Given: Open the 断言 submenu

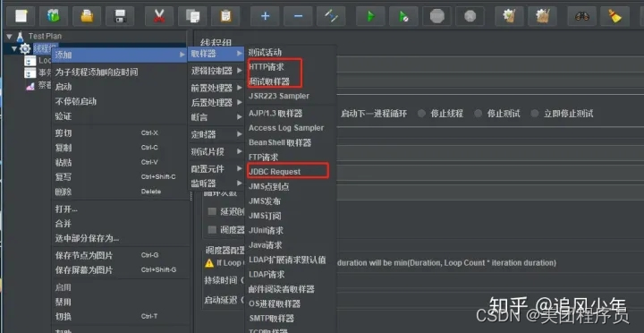Looking at the screenshot, I should pos(216,117).
